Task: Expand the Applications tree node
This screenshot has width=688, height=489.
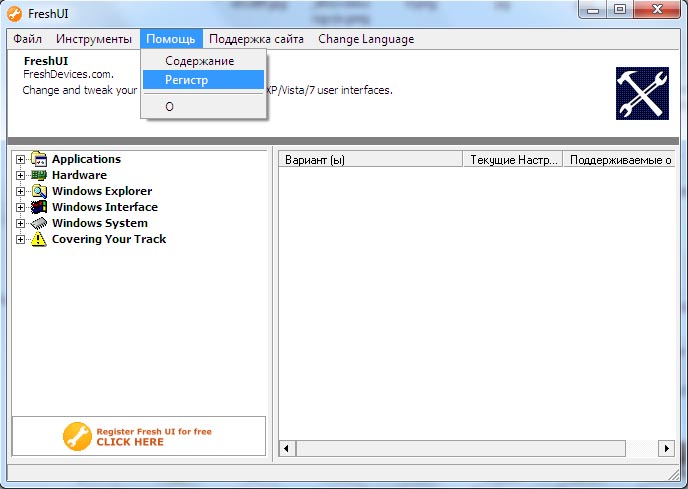Action: coord(20,159)
